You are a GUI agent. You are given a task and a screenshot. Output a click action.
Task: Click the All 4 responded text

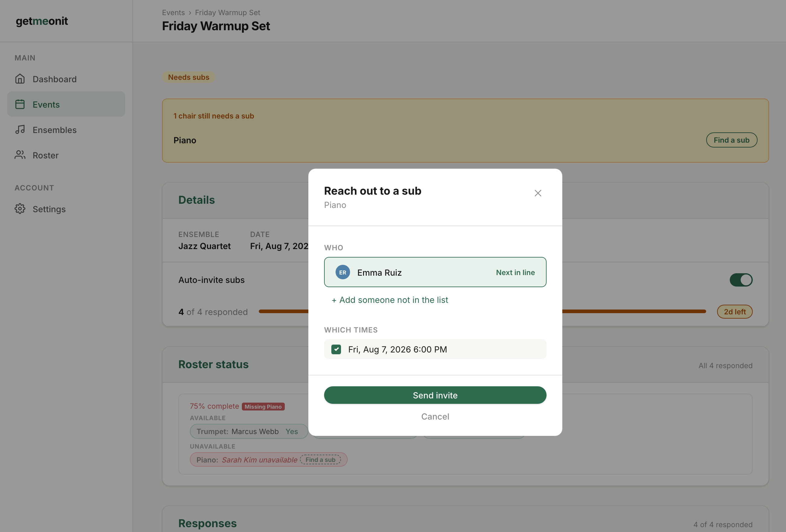coord(725,365)
